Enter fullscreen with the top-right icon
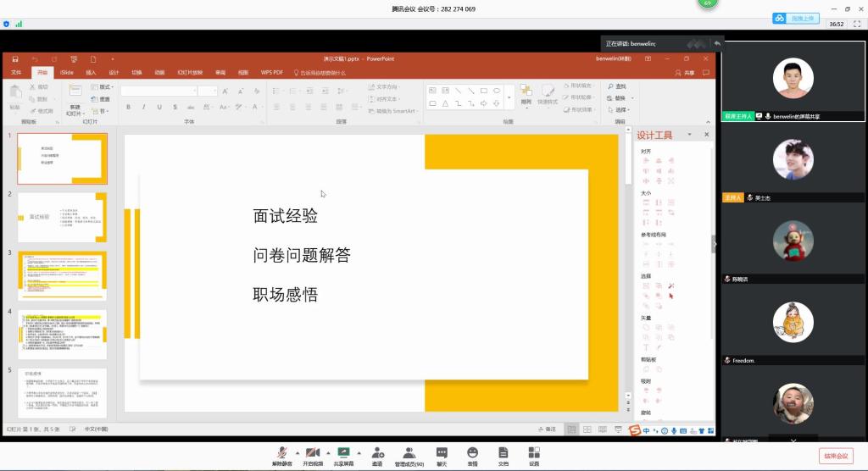 857,24
